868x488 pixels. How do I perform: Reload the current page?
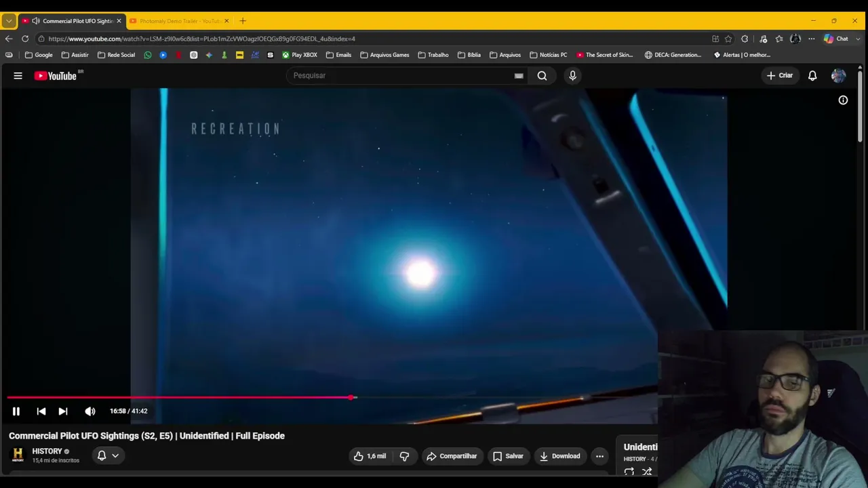click(25, 39)
